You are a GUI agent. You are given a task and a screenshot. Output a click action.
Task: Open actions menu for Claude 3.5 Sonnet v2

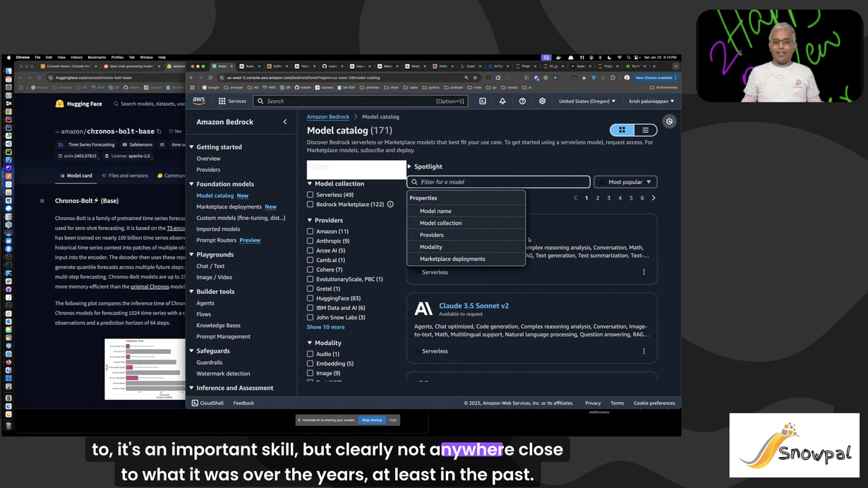pyautogui.click(x=644, y=350)
